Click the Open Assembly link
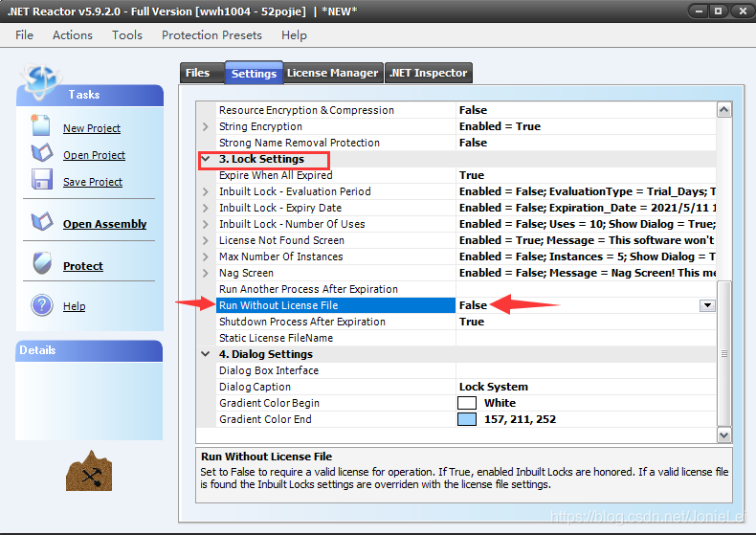The image size is (756, 535). click(x=104, y=224)
